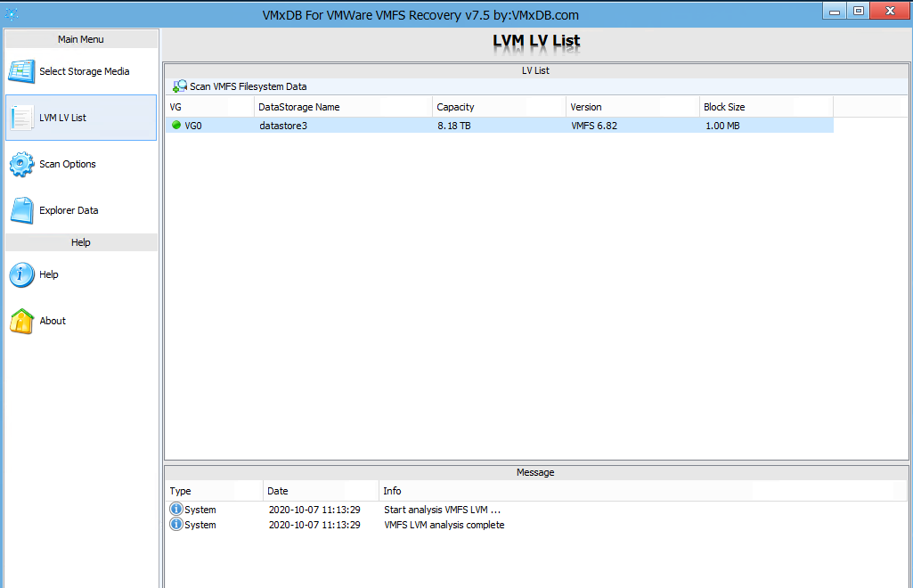Click the LV List panel title

pyautogui.click(x=535, y=70)
